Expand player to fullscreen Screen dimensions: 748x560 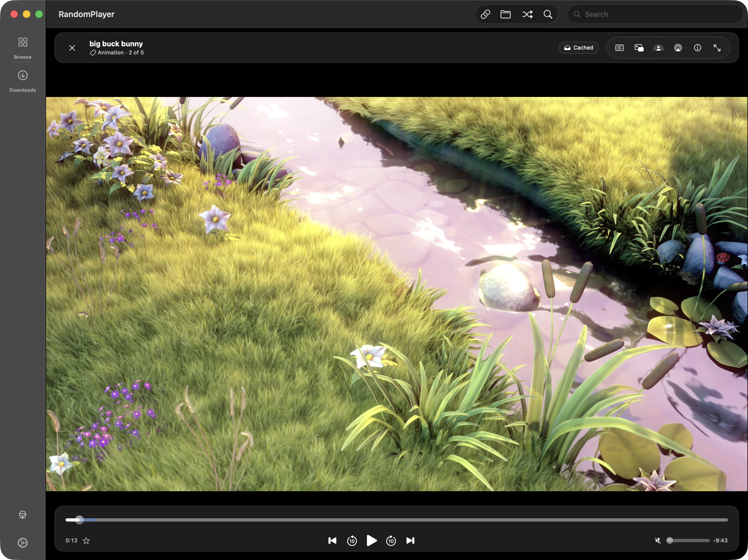click(717, 48)
